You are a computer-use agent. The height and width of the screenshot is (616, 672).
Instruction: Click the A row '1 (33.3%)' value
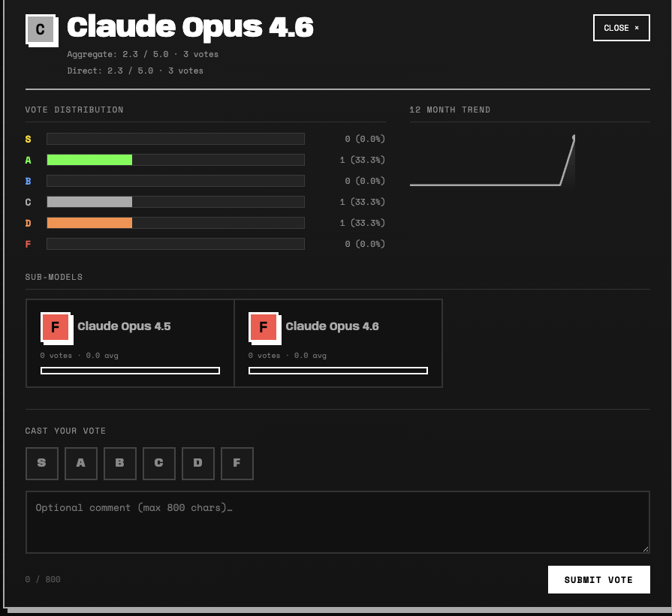click(363, 160)
